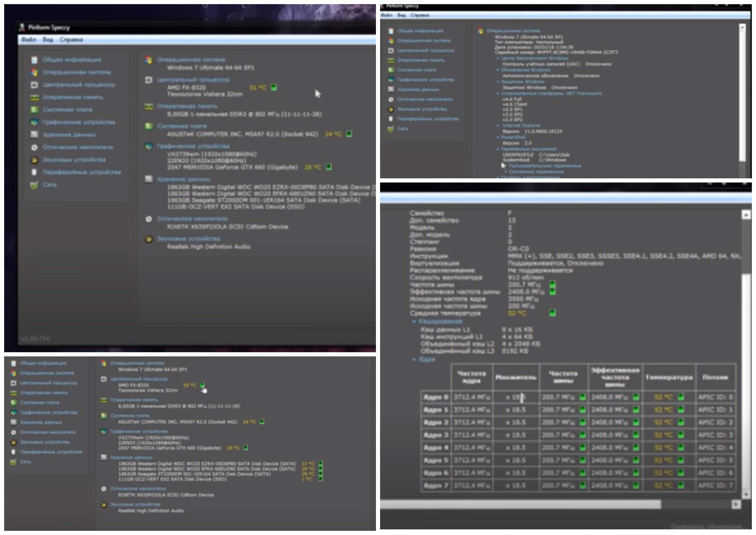Collapse the Центр безопасности Windows node
This screenshot has height=535, width=756.
498,58
